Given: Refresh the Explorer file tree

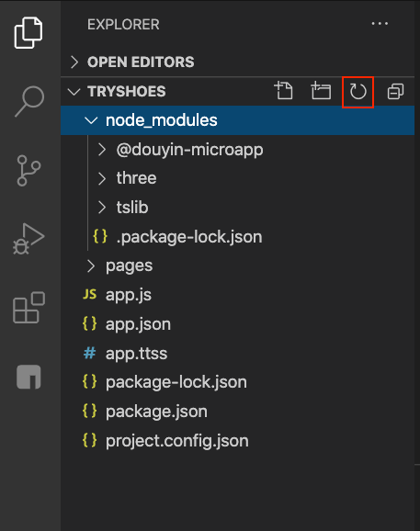Looking at the screenshot, I should point(358,92).
